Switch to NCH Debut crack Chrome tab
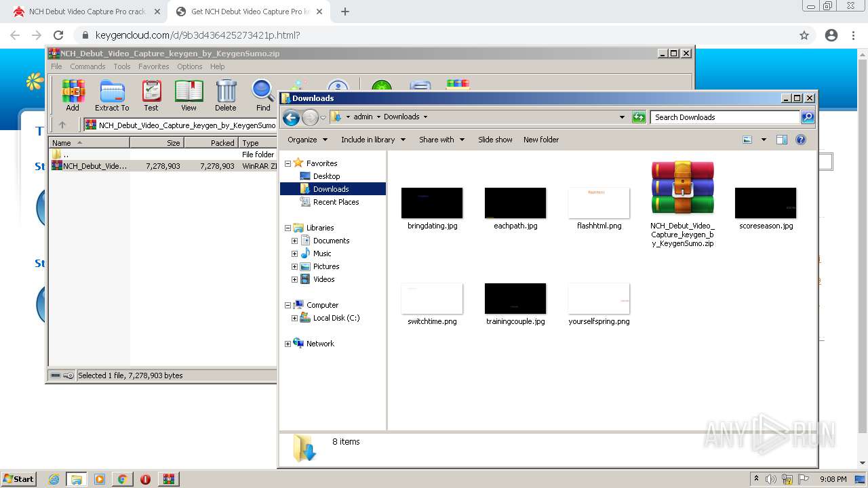This screenshot has height=488, width=868. (86, 12)
